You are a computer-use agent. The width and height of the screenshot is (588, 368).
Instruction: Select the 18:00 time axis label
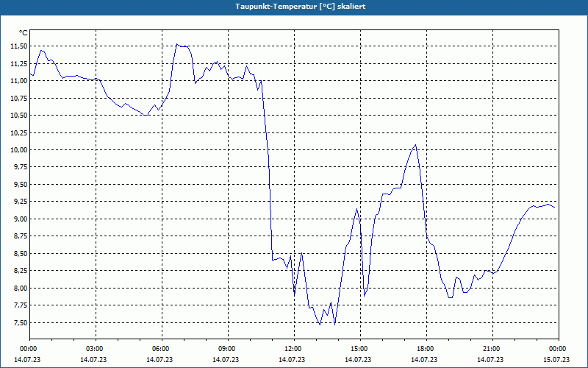[425, 349]
